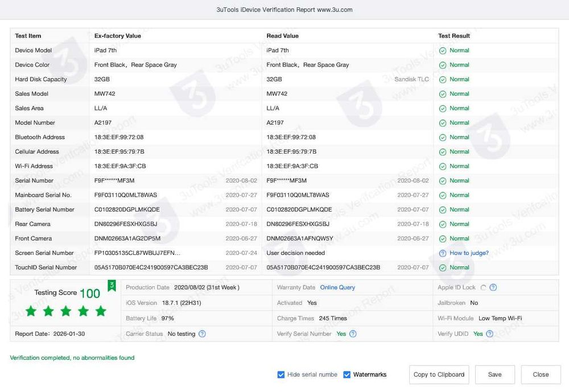Image resolution: width=569 pixels, height=392 pixels.
Task: Click the ex-factory Model Number A2197
Action: coord(102,123)
